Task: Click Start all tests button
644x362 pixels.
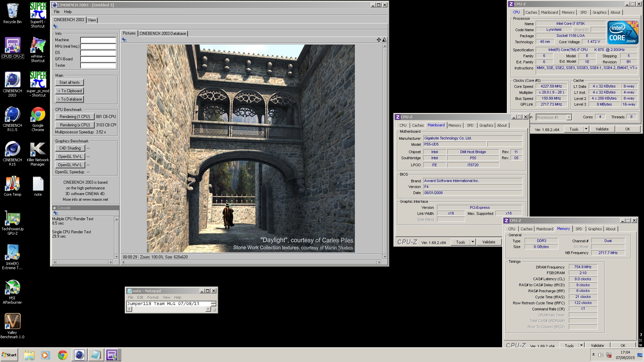Action: click(x=69, y=82)
